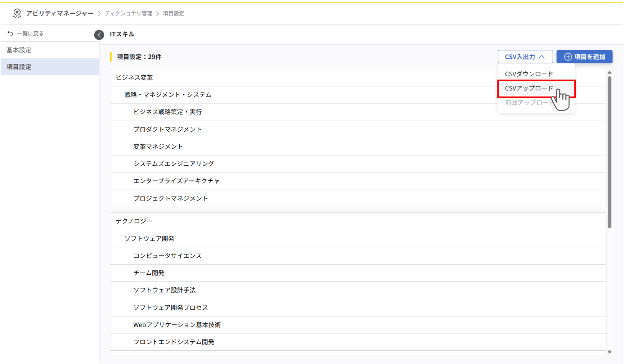
Task: Collapse the CSV入出力 dropdown
Action: tap(525, 57)
